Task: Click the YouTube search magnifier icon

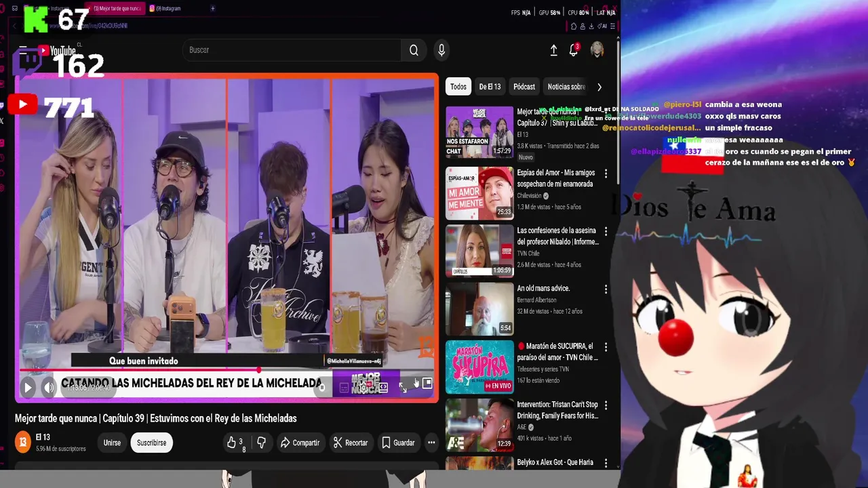Action: tap(414, 50)
